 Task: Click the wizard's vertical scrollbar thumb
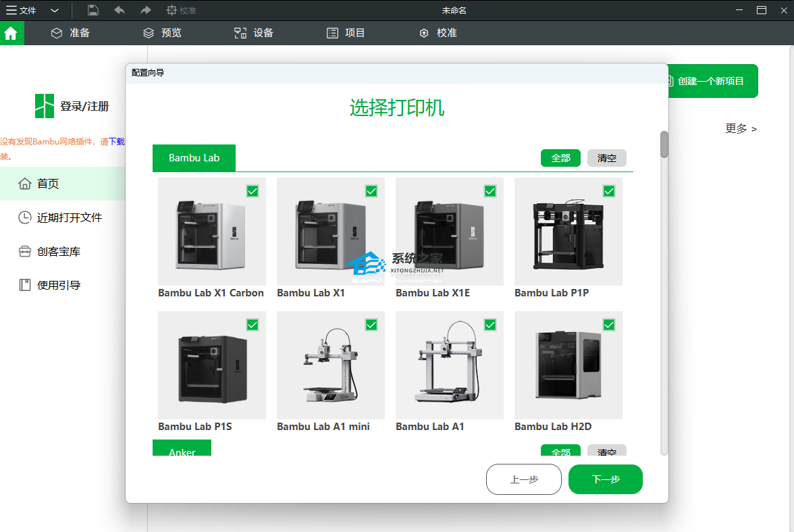[x=664, y=144]
